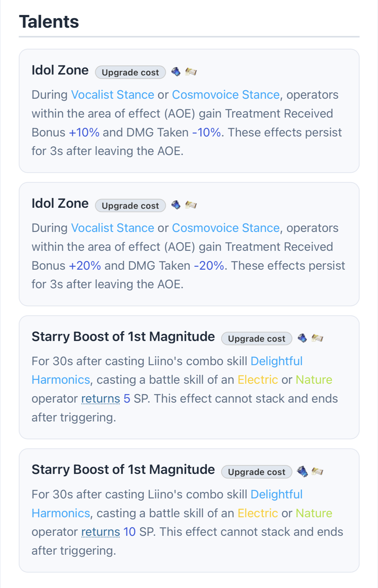378x588 pixels.
Task: Click blue crystal icon in second Idol Zone card
Action: point(176,205)
